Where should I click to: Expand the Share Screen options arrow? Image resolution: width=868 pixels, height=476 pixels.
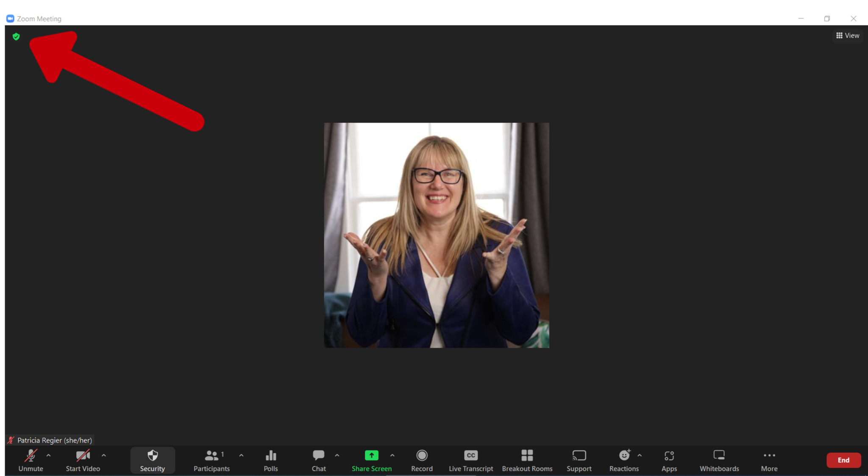pyautogui.click(x=392, y=455)
